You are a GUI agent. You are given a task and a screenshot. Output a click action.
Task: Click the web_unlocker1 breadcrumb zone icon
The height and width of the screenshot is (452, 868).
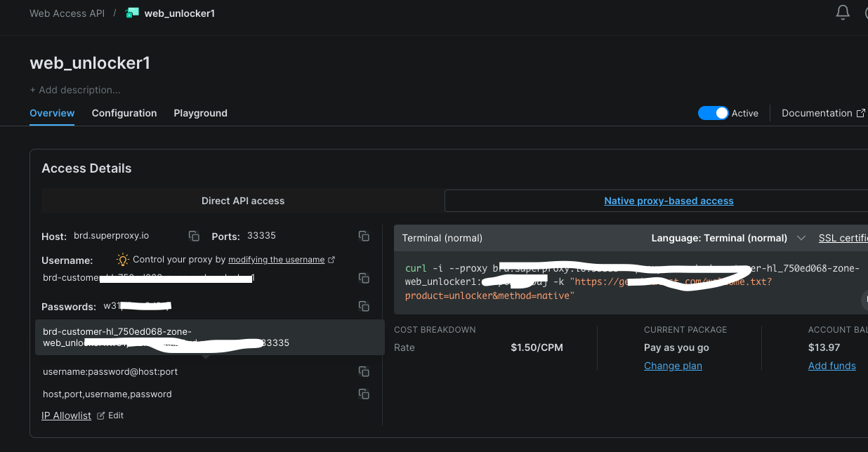(x=132, y=13)
